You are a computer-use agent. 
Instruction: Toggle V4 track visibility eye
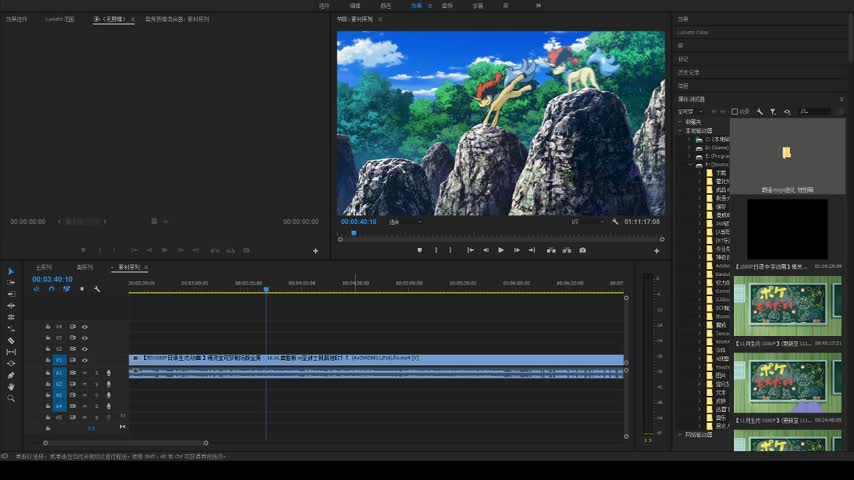click(x=84, y=327)
